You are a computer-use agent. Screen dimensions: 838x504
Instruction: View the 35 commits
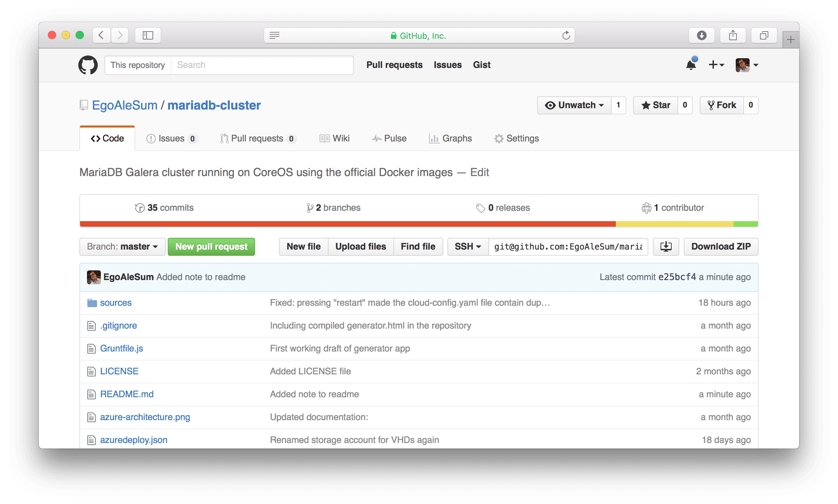coord(164,208)
